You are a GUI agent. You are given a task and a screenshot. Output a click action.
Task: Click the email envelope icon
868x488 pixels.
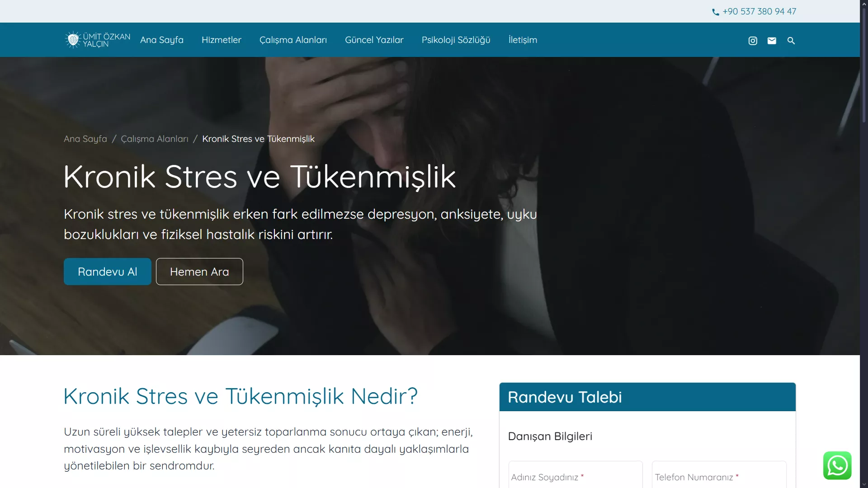[x=772, y=41]
